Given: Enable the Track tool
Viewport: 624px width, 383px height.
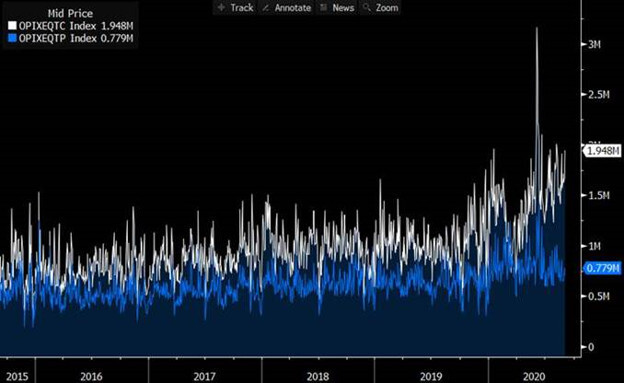Looking at the screenshot, I should coord(235,8).
